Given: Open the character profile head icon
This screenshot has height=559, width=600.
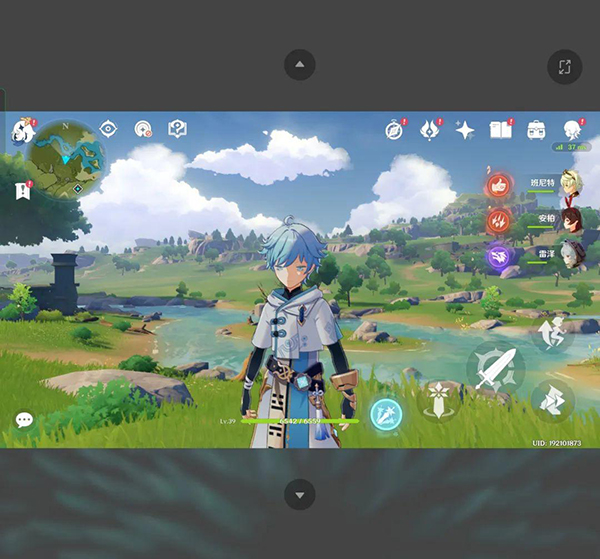Looking at the screenshot, I should pyautogui.click(x=572, y=130).
